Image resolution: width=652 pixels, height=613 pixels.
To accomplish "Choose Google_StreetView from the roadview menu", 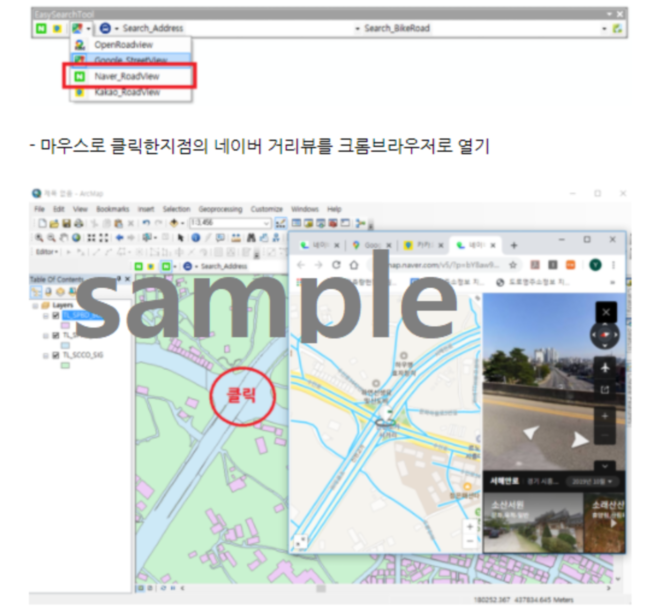I will tap(131, 59).
